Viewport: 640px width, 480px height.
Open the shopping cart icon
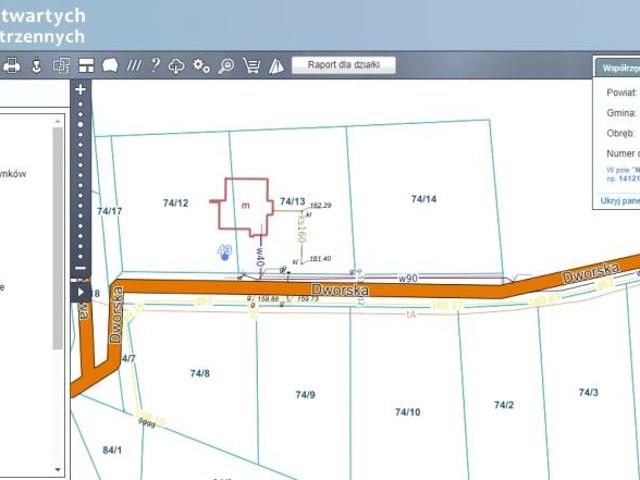[x=251, y=66]
